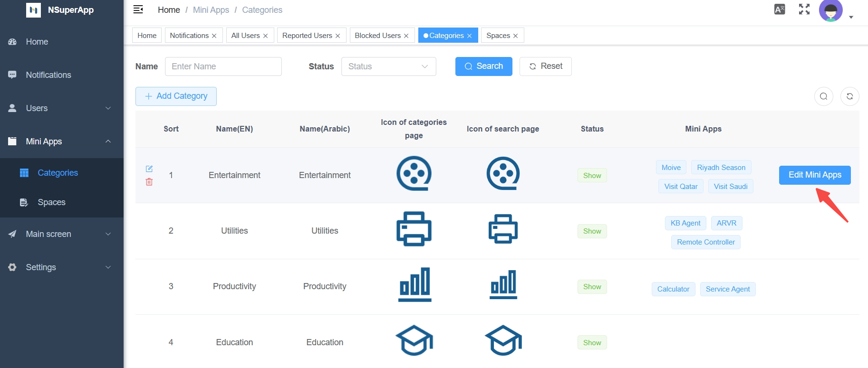Collapse the sidebar with the hamburger icon
This screenshot has width=868, height=368.
coord(138,9)
